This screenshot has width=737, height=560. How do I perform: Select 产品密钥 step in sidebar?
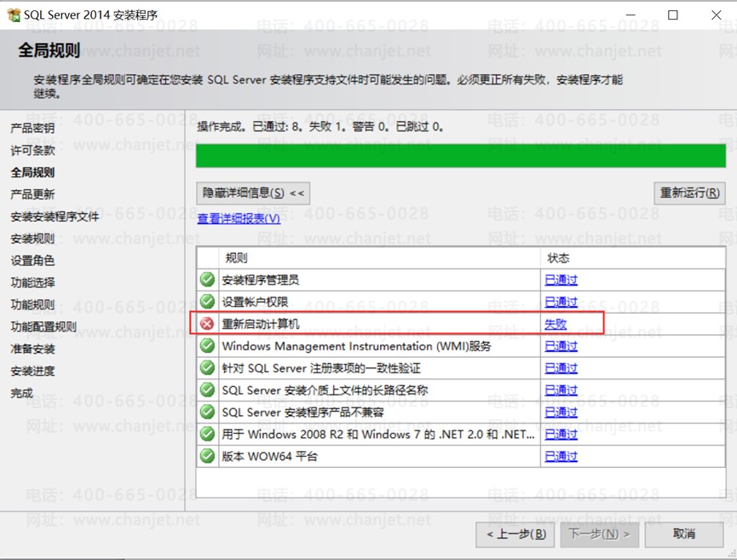[x=32, y=128]
